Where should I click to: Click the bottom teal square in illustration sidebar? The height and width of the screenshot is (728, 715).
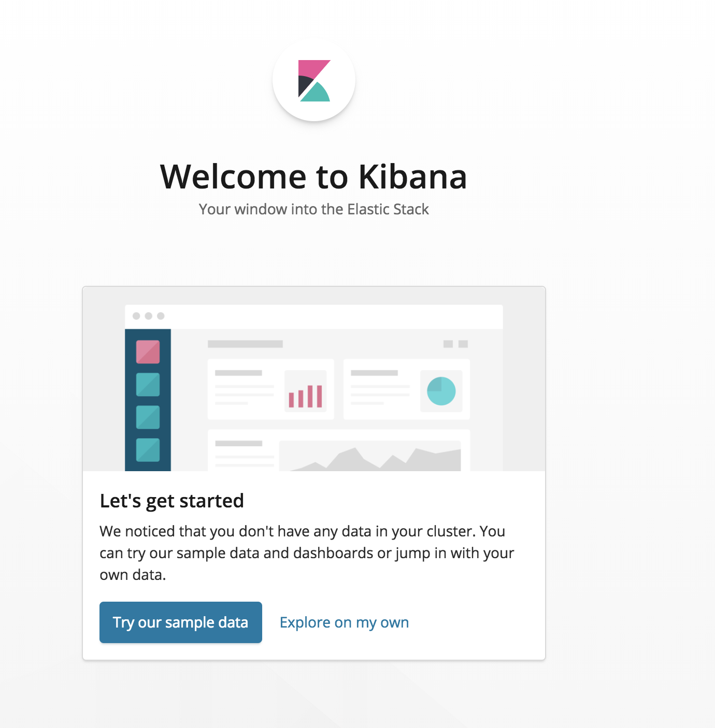click(x=148, y=450)
